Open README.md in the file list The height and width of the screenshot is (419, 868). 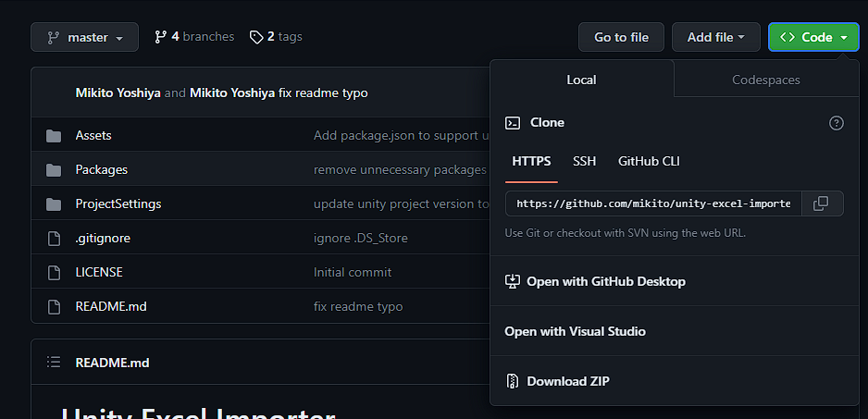click(111, 306)
